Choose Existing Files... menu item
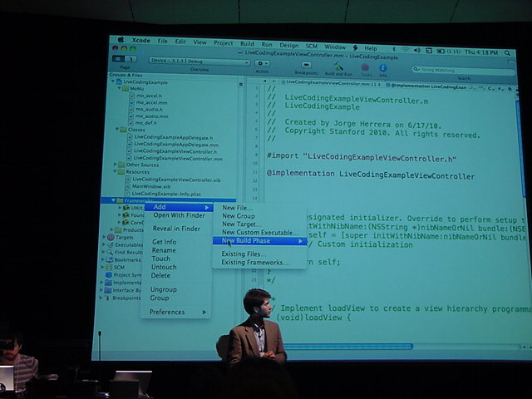532x399 pixels. [x=244, y=254]
